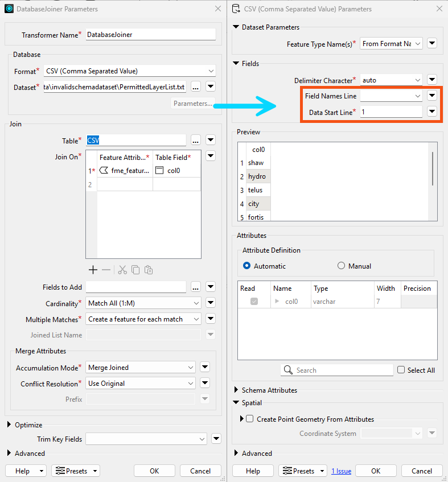Open the Format dropdown
This screenshot has height=482, width=448.
tap(129, 71)
